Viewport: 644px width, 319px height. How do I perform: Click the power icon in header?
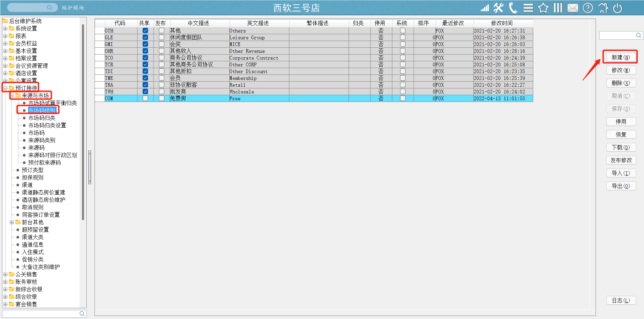(618, 8)
